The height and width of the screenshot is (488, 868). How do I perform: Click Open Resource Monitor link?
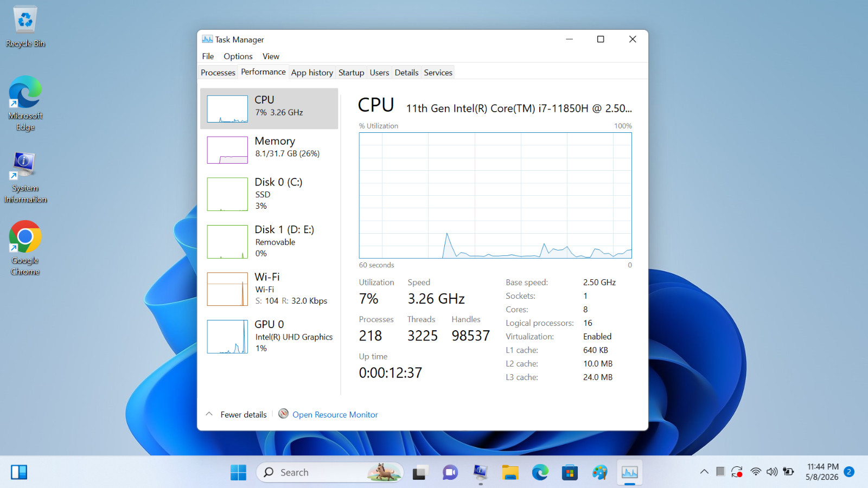(x=335, y=415)
